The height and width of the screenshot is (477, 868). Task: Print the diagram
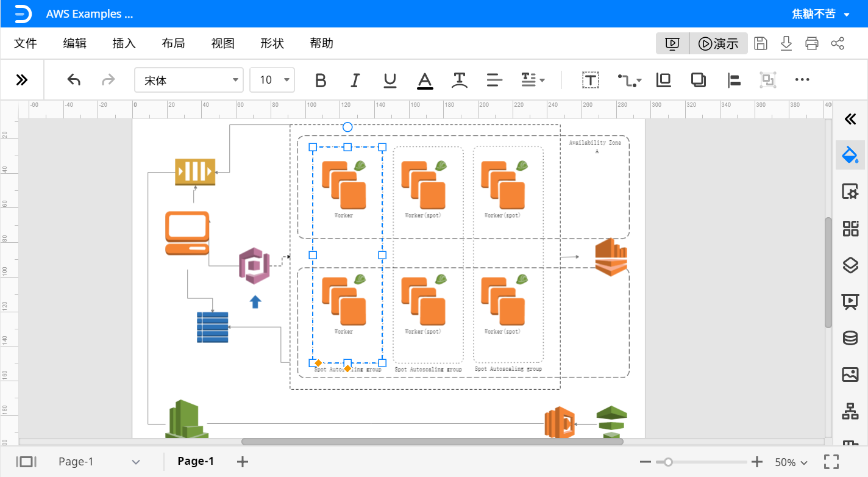coord(812,43)
